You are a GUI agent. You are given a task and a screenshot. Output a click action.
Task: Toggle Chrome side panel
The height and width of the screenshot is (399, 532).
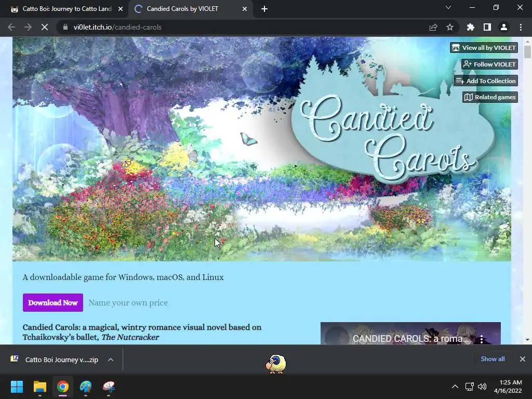487,27
